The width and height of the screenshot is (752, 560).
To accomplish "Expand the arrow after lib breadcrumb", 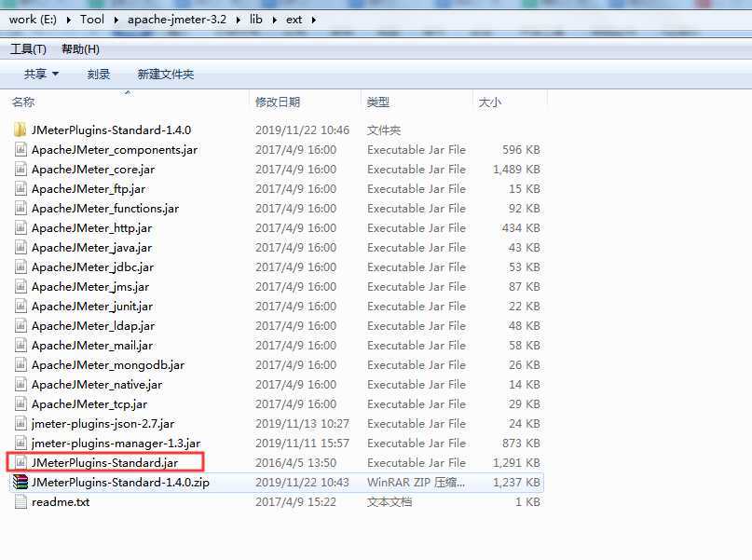I will click(274, 20).
